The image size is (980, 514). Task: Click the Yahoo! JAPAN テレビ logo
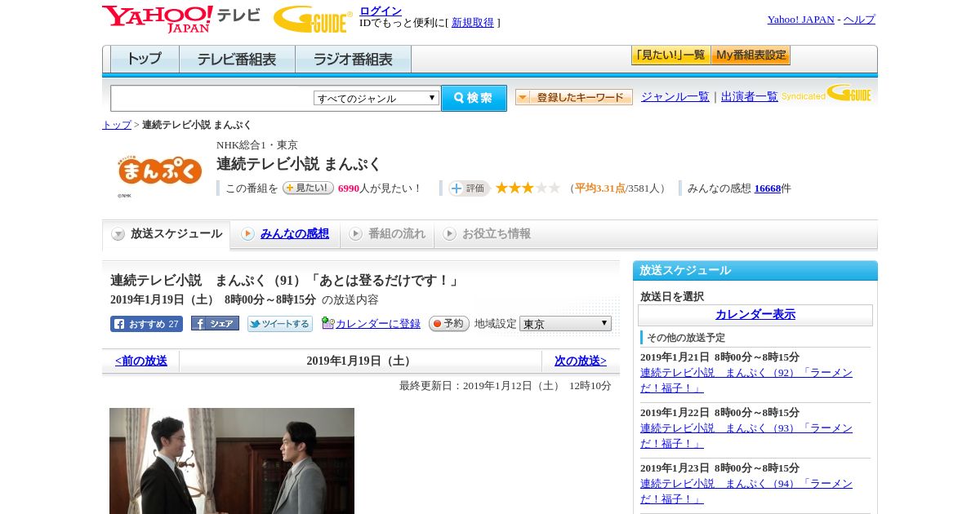tap(181, 19)
